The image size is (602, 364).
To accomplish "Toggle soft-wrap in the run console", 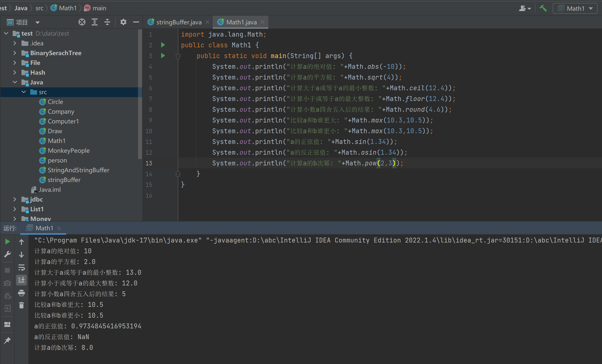I will click(x=21, y=267).
